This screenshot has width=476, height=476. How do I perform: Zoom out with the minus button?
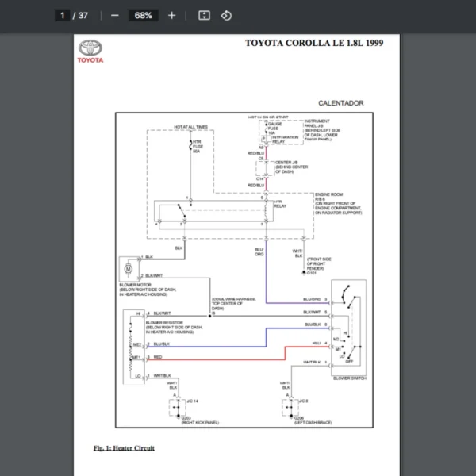tap(115, 16)
